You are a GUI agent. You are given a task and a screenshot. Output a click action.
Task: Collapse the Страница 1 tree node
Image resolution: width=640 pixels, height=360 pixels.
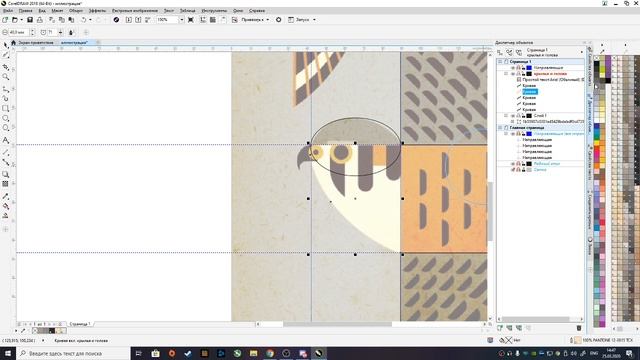[500, 62]
